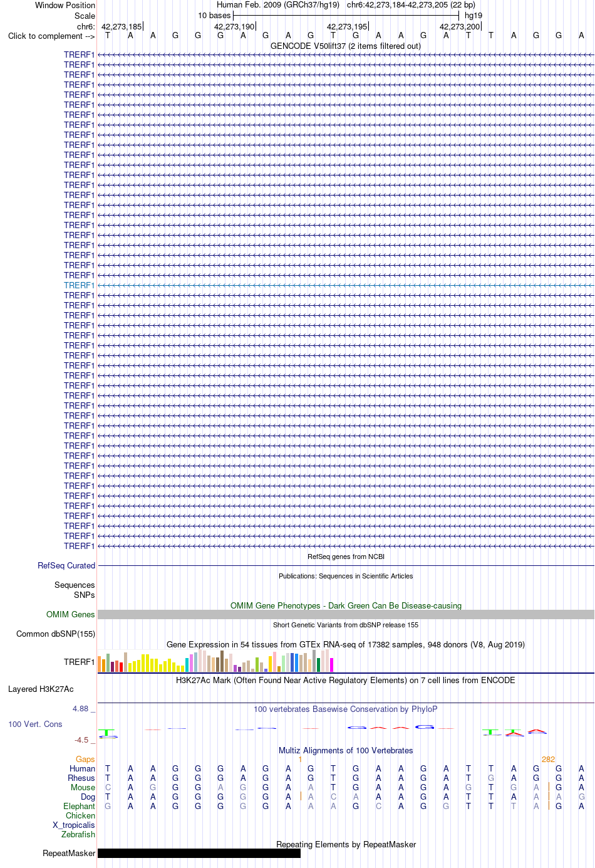Screen dimensions: 595x868
Task: Select the Elephant alignment row label
Action: point(80,806)
